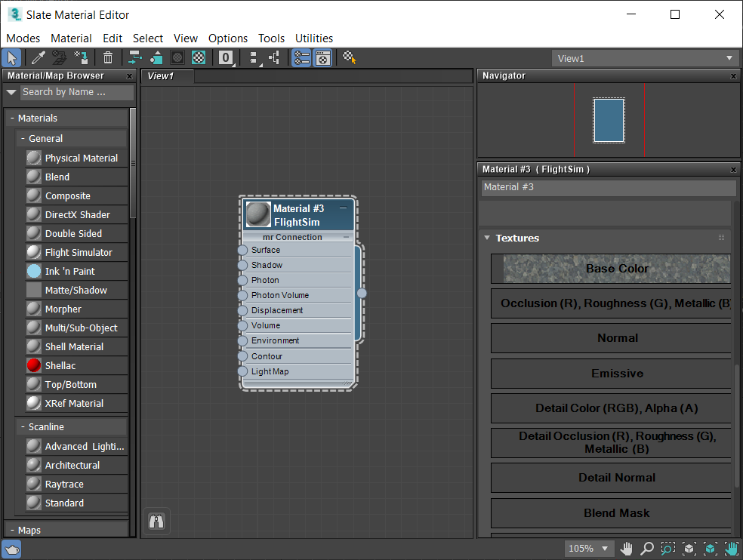The image size is (743, 560).
Task: Click teapot render icon at bottom left
Action: (12, 549)
